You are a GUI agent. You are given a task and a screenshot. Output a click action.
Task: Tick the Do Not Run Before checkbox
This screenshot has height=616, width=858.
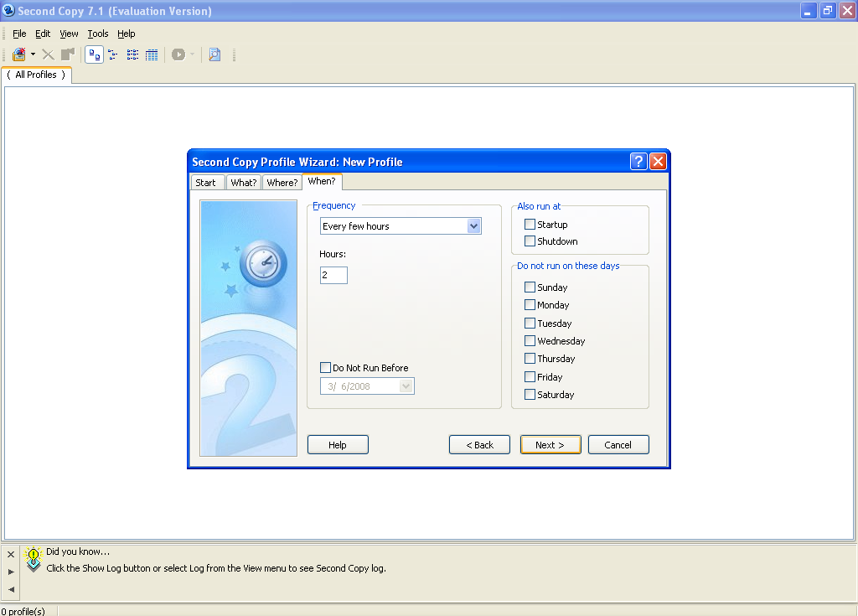(x=326, y=367)
